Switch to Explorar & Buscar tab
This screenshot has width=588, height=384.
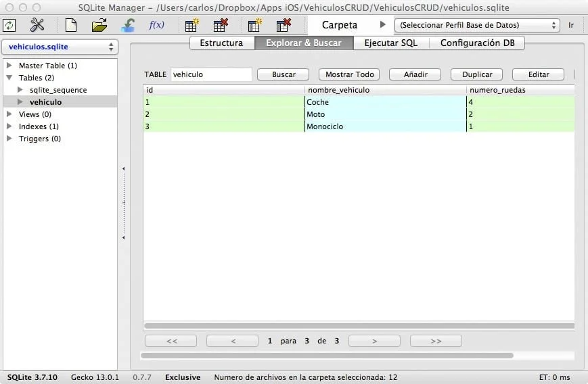pos(304,43)
